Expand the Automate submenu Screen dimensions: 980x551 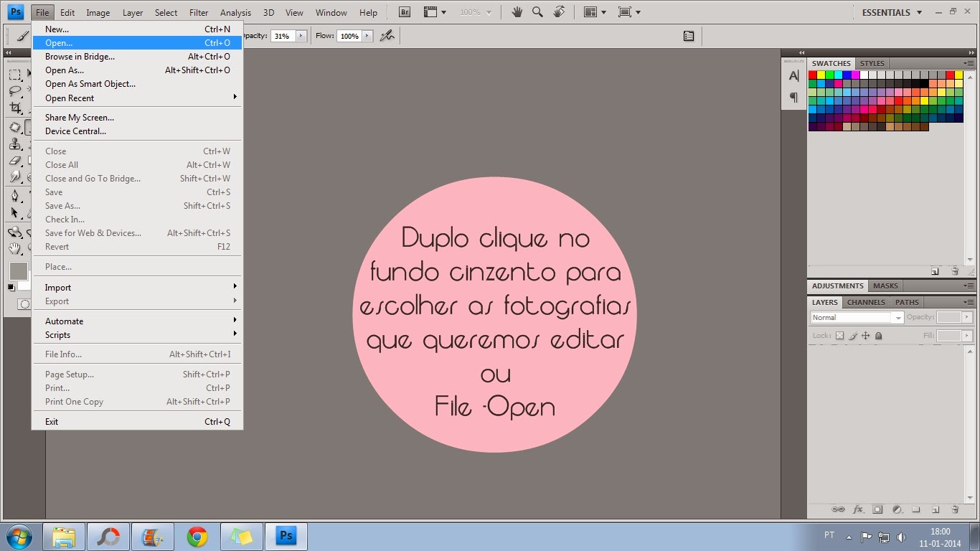[x=137, y=321]
